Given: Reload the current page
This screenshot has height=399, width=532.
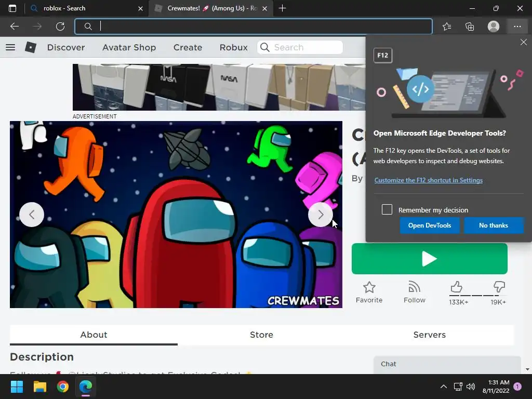Looking at the screenshot, I should 60,26.
